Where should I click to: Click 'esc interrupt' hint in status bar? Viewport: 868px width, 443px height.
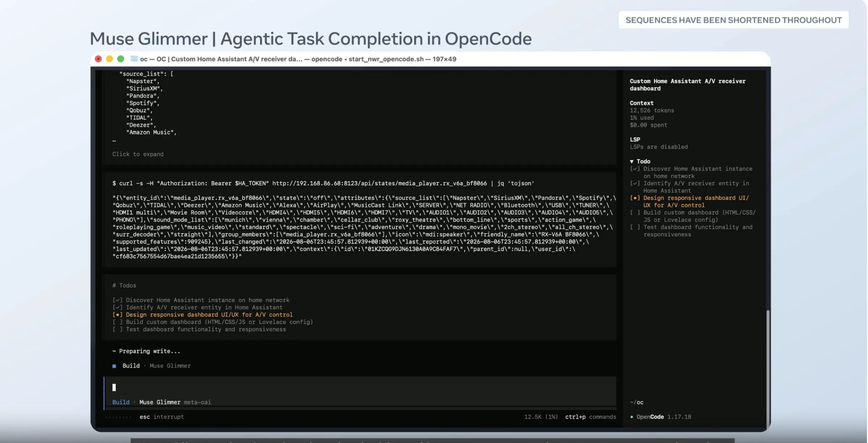(x=161, y=417)
